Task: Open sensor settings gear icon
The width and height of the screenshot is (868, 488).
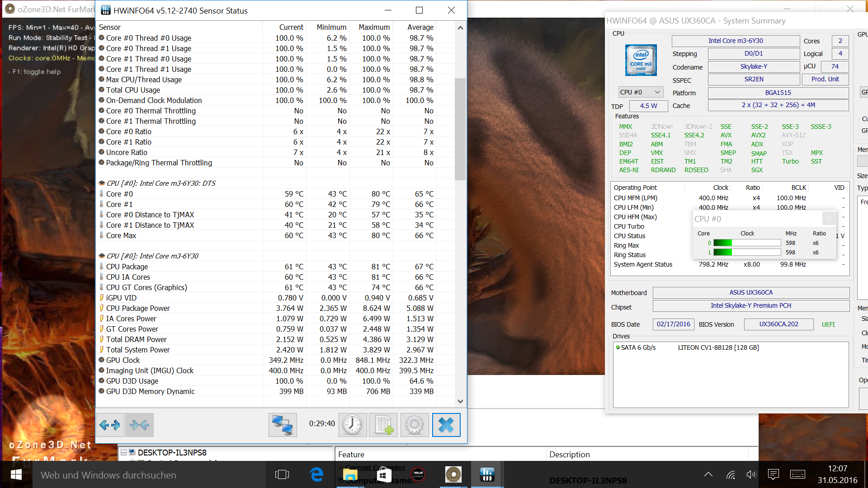Action: [414, 425]
